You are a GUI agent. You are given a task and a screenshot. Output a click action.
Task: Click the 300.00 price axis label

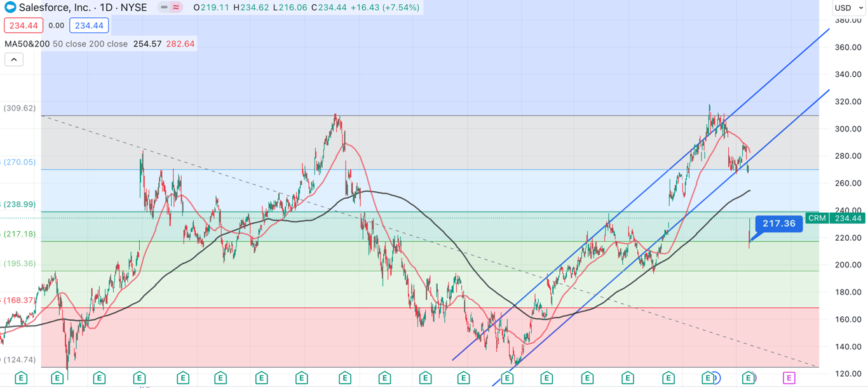[848, 129]
